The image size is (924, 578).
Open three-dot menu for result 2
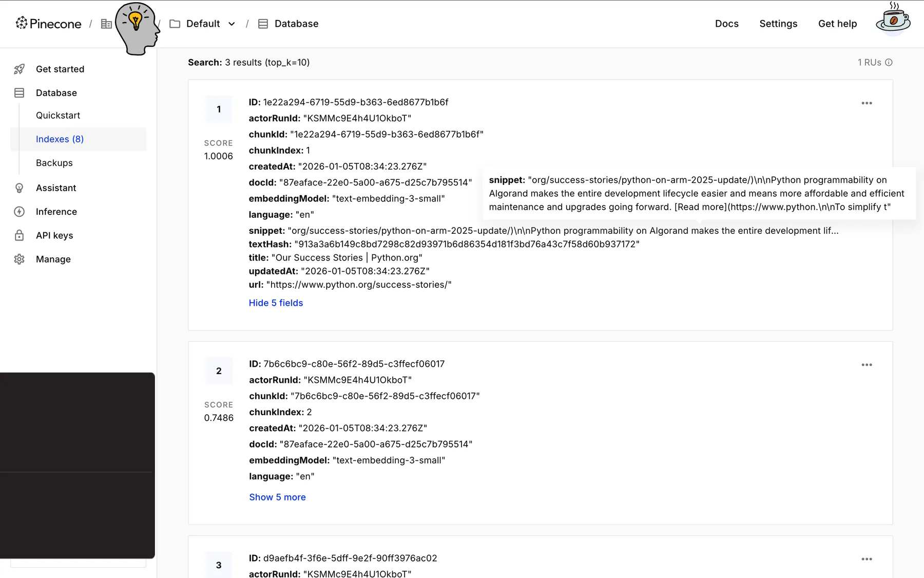(867, 365)
